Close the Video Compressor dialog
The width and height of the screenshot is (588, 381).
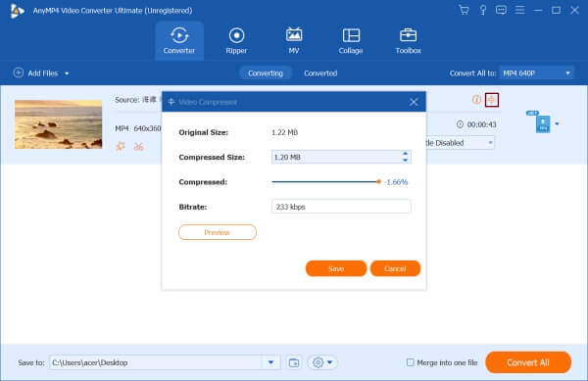tap(414, 102)
